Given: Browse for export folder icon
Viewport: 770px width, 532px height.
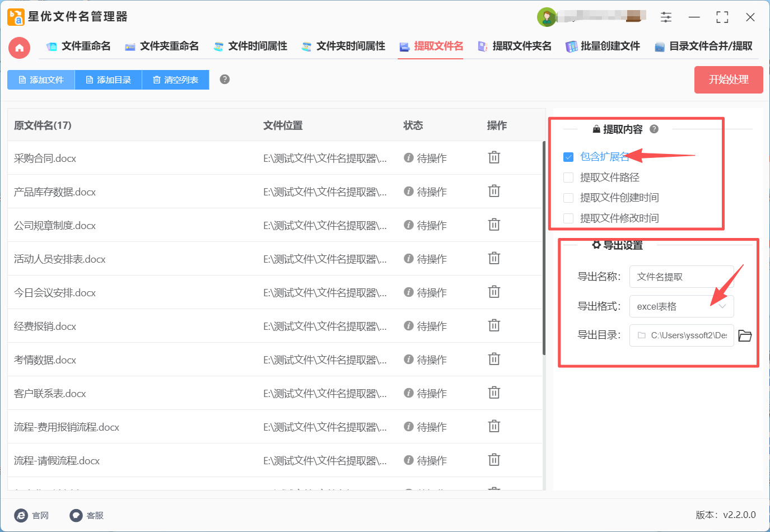Looking at the screenshot, I should pos(745,335).
